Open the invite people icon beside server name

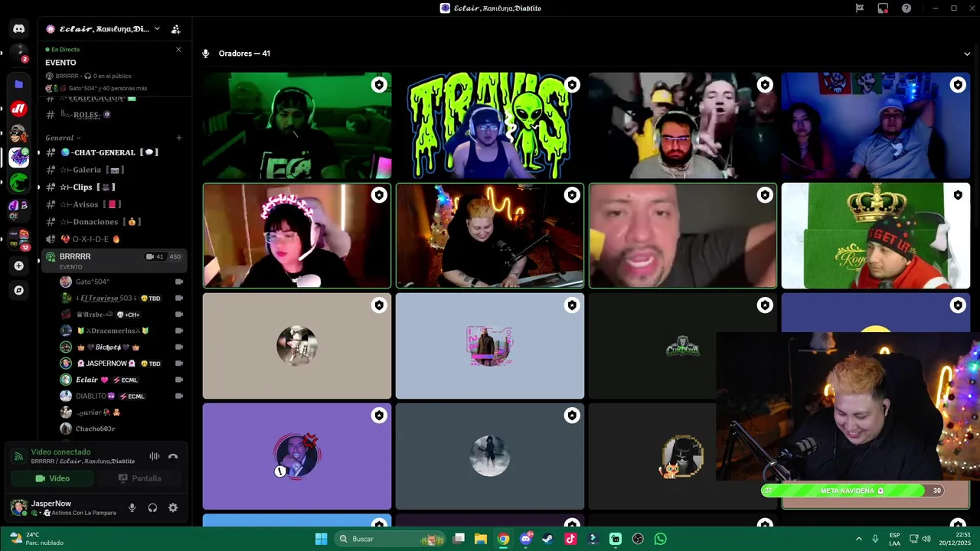[x=175, y=29]
